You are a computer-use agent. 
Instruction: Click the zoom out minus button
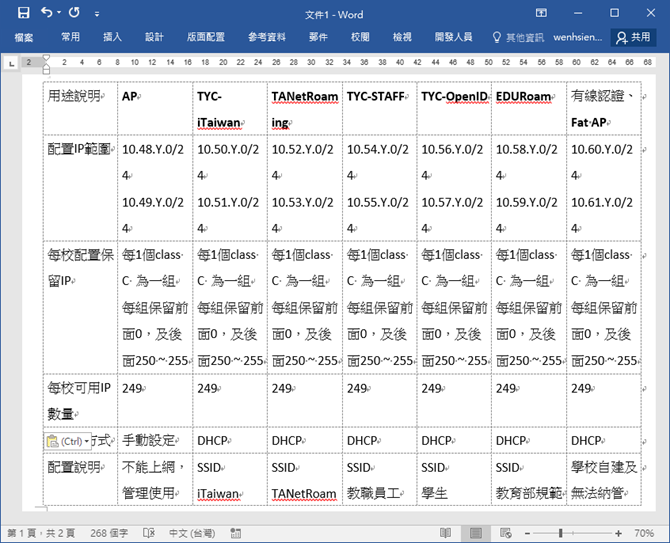click(527, 533)
